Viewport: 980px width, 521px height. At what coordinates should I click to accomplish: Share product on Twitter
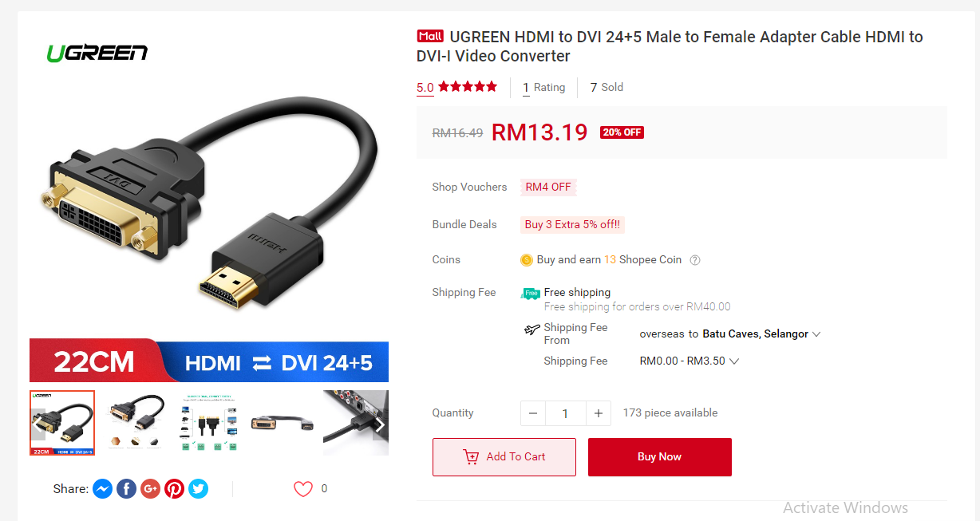(x=198, y=488)
